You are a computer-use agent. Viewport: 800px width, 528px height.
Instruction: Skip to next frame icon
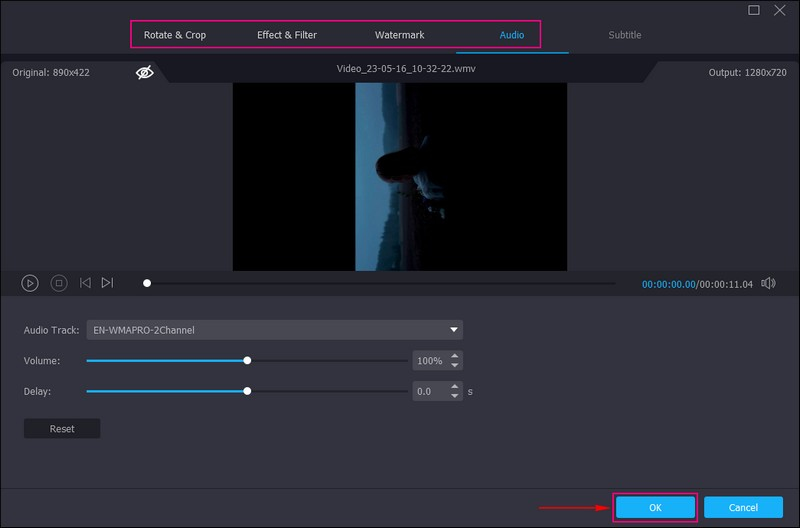tap(108, 283)
